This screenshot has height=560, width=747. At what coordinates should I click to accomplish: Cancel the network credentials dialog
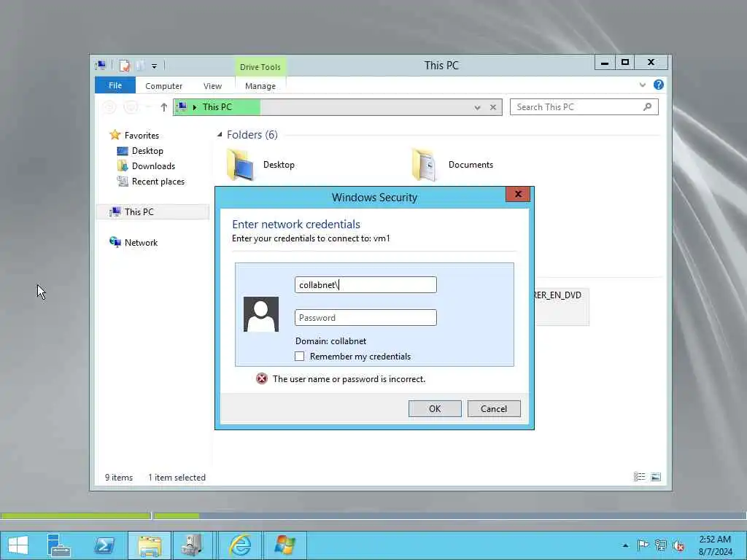pos(494,408)
